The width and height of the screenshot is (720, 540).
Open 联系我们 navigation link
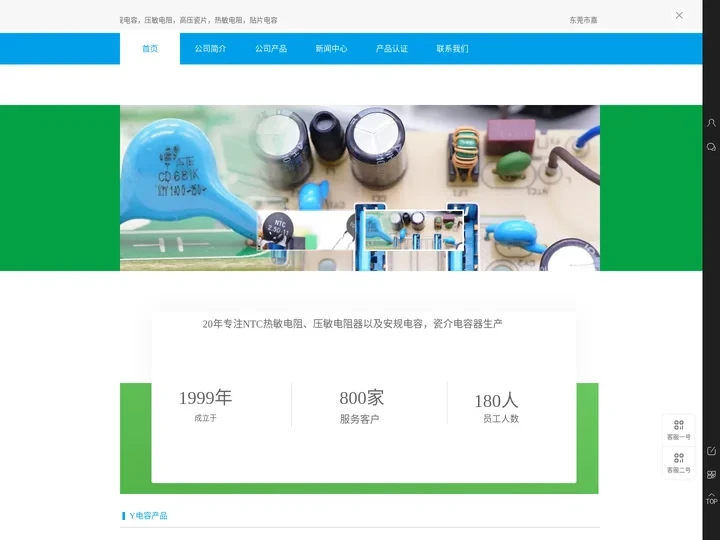452,49
